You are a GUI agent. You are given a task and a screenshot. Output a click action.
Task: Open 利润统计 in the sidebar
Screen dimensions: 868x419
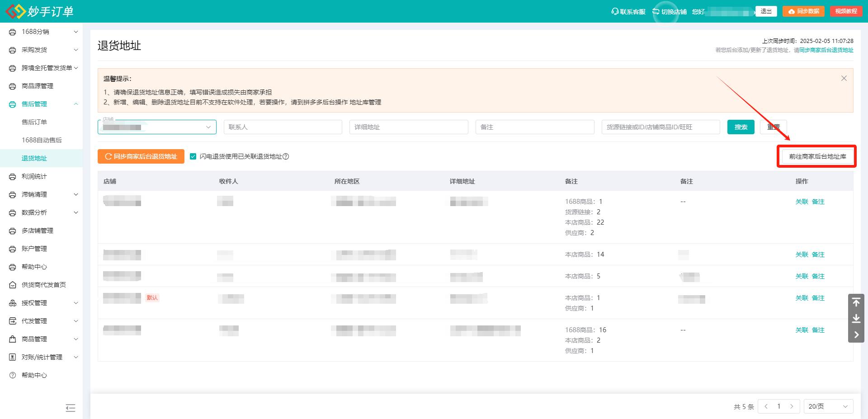(34, 176)
